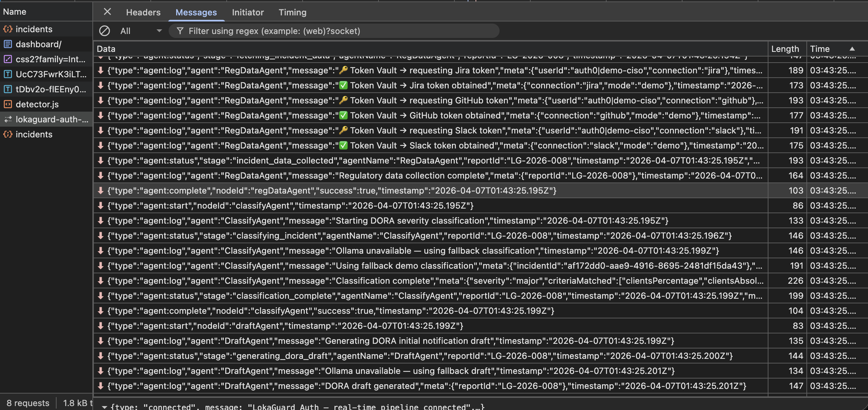
Task: Click the tDbv2o-flEEny0 font file icon
Action: (x=8, y=89)
